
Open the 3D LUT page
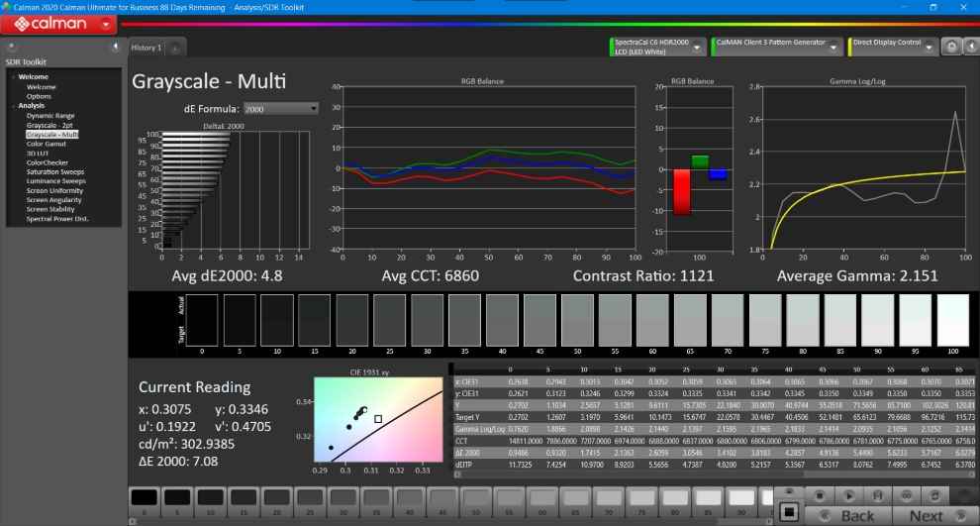tap(38, 154)
